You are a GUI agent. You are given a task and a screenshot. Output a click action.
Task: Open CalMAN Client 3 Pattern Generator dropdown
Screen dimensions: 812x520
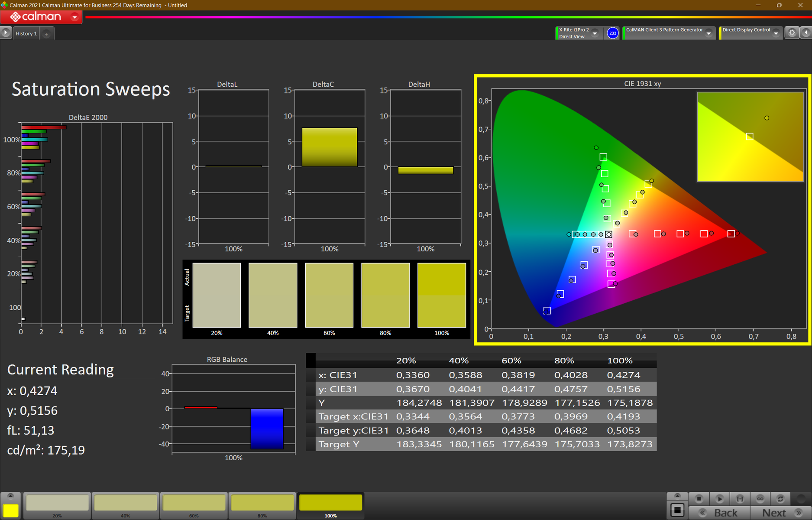[709, 33]
